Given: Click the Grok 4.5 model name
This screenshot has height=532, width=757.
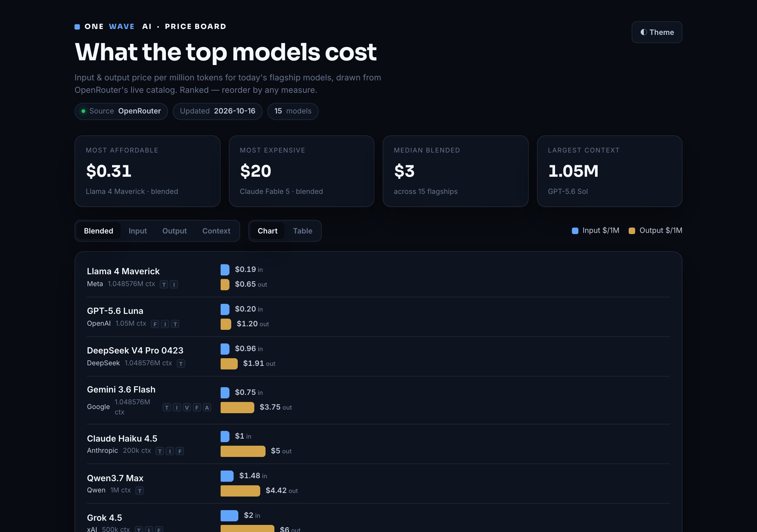Looking at the screenshot, I should coord(104,518).
